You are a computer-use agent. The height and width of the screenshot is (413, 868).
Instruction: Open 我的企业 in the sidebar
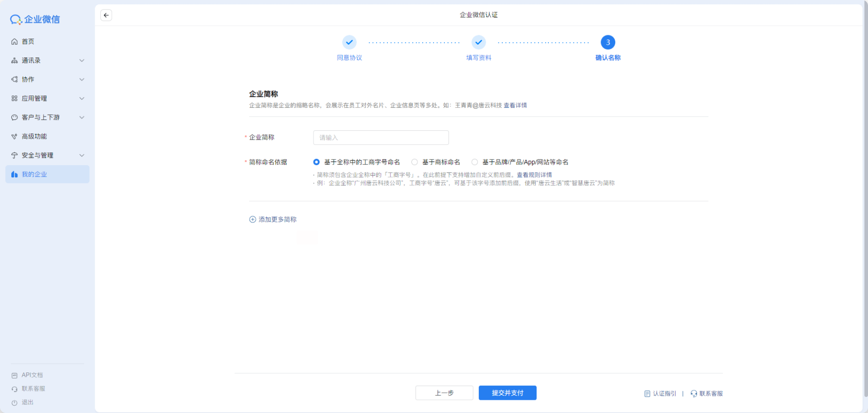pos(48,174)
